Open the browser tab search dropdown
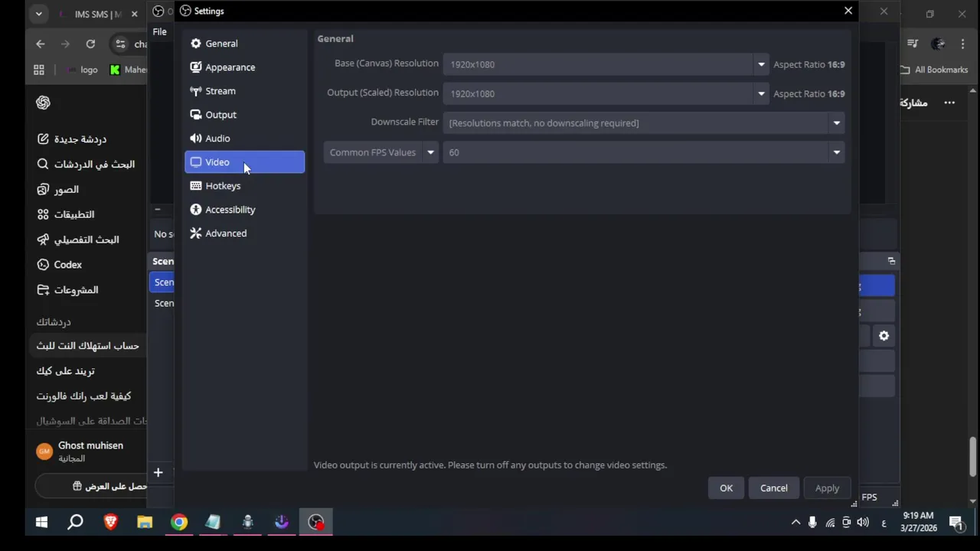Viewport: 980px width, 551px height. pyautogui.click(x=38, y=14)
